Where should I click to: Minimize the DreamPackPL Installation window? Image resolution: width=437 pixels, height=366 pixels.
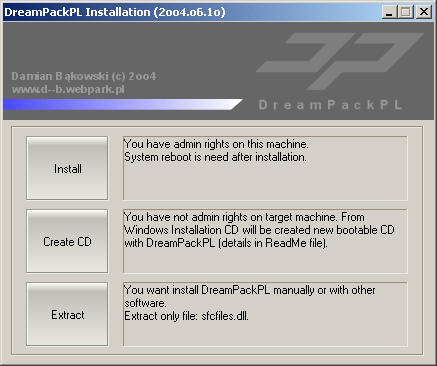point(389,12)
